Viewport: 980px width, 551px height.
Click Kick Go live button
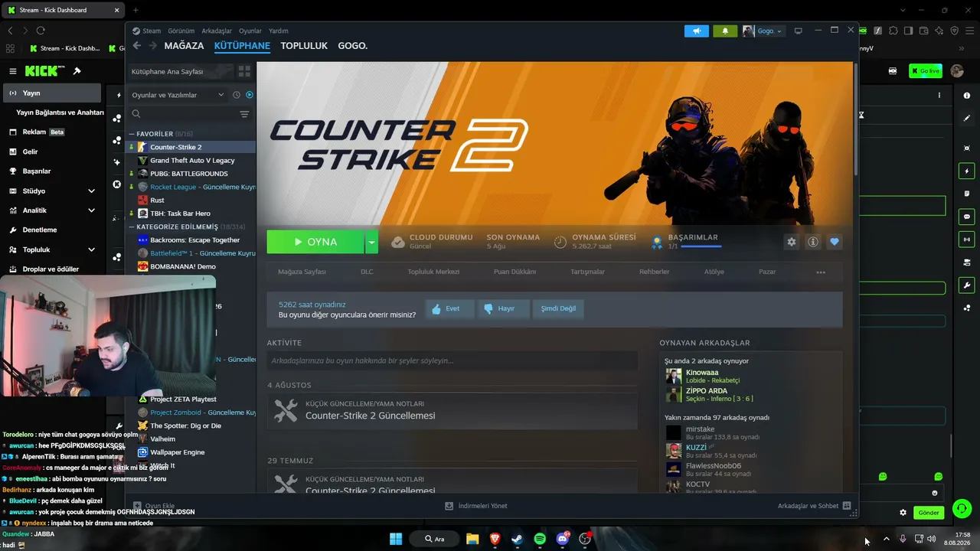(x=926, y=71)
